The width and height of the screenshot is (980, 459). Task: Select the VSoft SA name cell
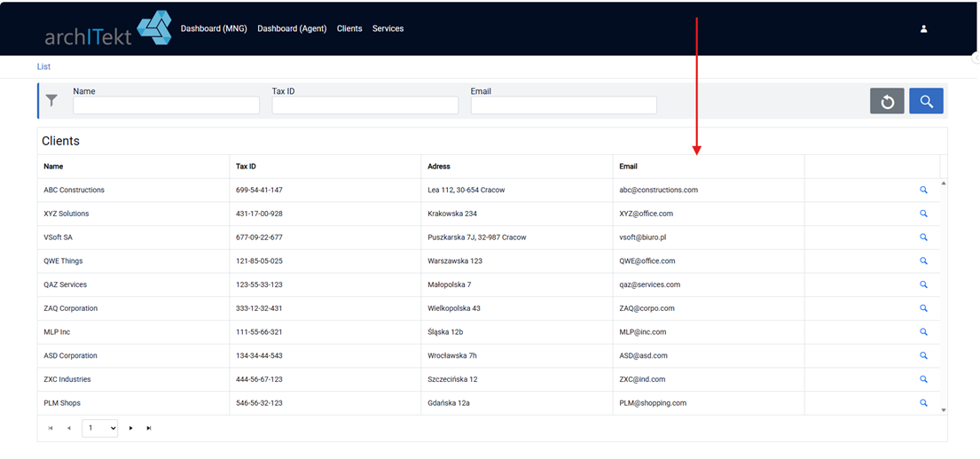coord(133,237)
